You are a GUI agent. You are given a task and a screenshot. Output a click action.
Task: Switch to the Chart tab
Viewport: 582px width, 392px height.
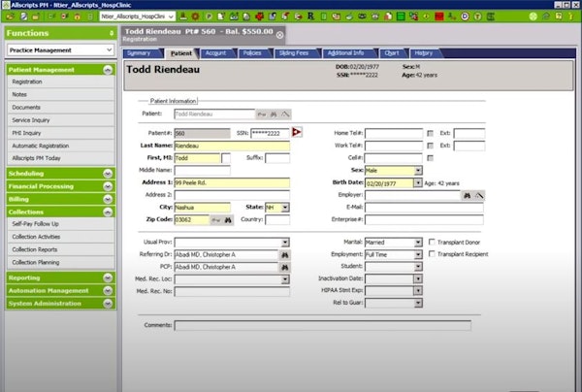[x=393, y=53]
